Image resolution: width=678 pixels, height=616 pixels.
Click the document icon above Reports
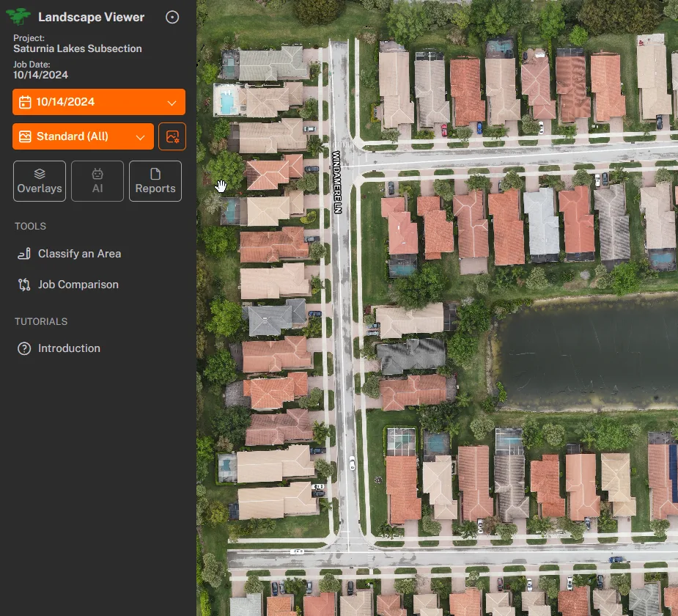[x=155, y=174]
